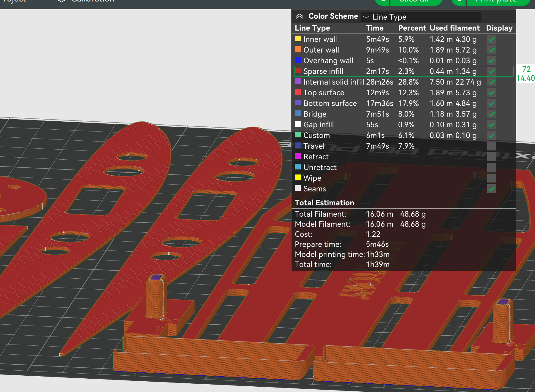Click the dark red Sparse infill swatch

tap(298, 71)
